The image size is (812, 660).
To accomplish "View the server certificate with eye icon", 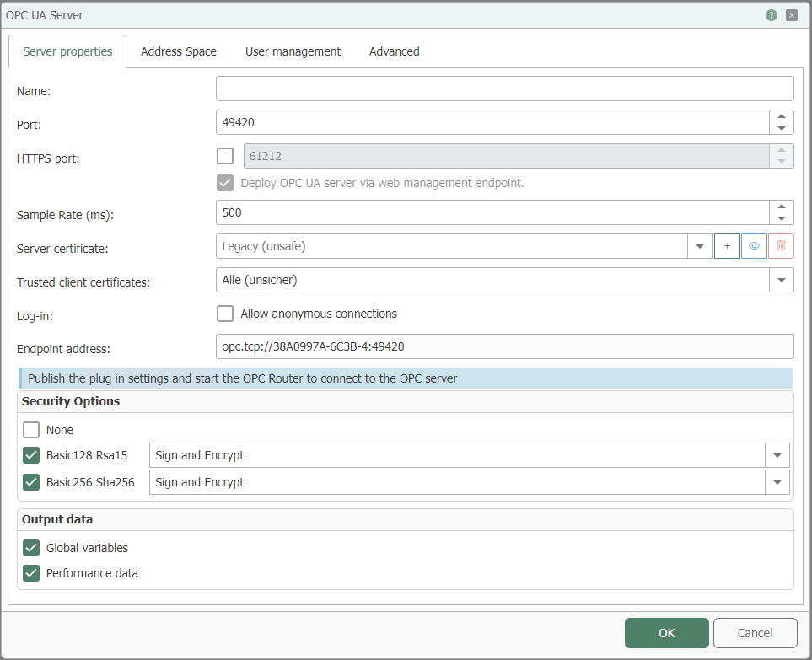I will pos(754,246).
